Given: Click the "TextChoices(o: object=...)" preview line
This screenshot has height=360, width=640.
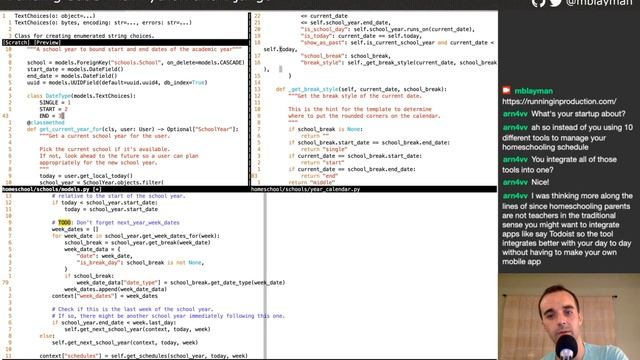Looking at the screenshot, I should [55, 16].
